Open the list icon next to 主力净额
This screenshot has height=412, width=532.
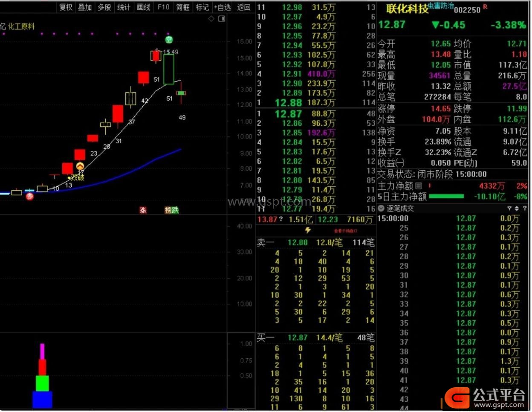coord(419,186)
